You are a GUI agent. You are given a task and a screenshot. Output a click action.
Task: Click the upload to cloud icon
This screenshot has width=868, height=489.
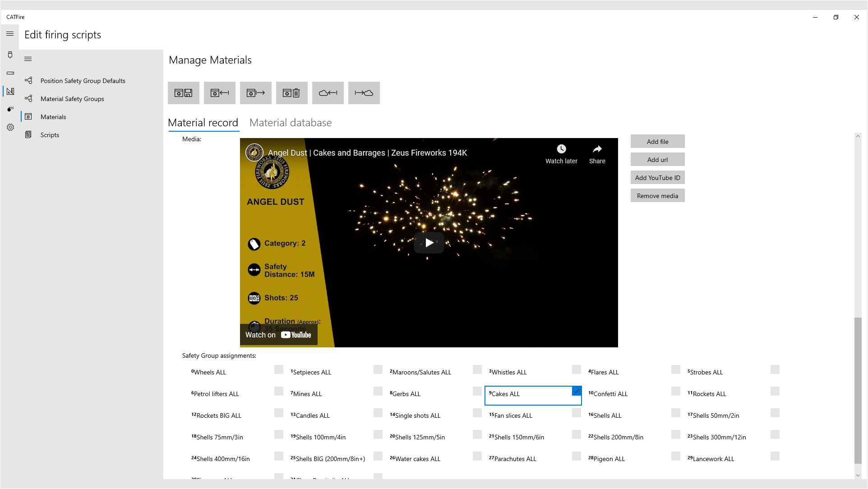pos(364,93)
